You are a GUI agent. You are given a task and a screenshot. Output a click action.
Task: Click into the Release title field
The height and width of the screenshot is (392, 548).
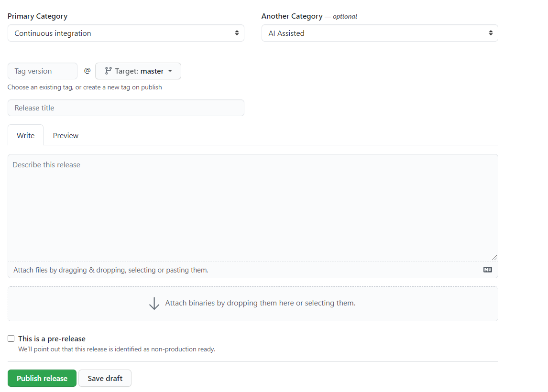[126, 108]
